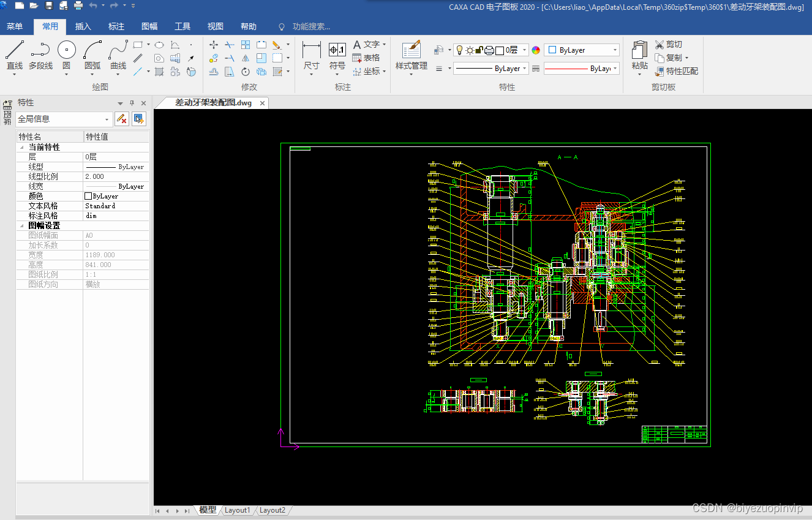
Task: Click the 特性匹配 match properties button
Action: coord(676,72)
